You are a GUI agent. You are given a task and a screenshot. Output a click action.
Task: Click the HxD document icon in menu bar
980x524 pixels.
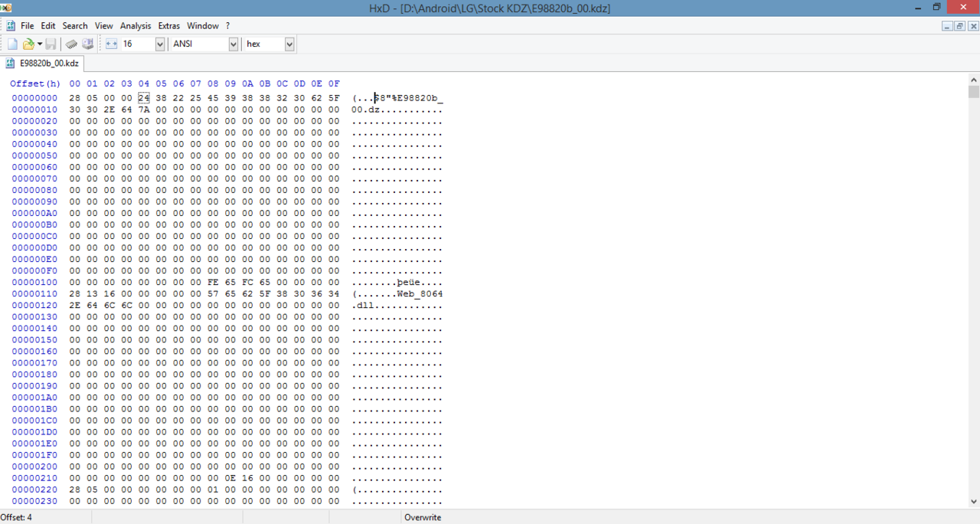coord(10,26)
